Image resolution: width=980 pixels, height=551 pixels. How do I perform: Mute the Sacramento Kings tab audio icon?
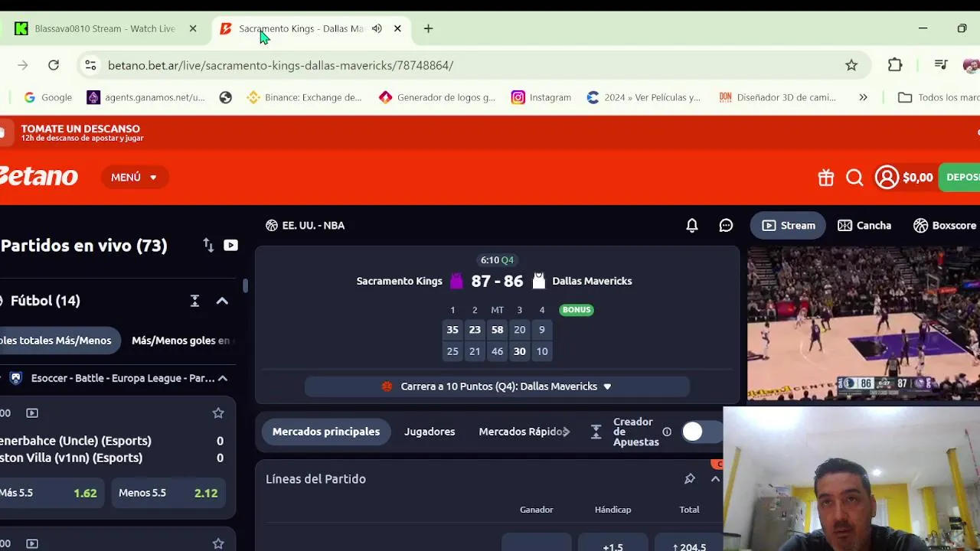(377, 28)
